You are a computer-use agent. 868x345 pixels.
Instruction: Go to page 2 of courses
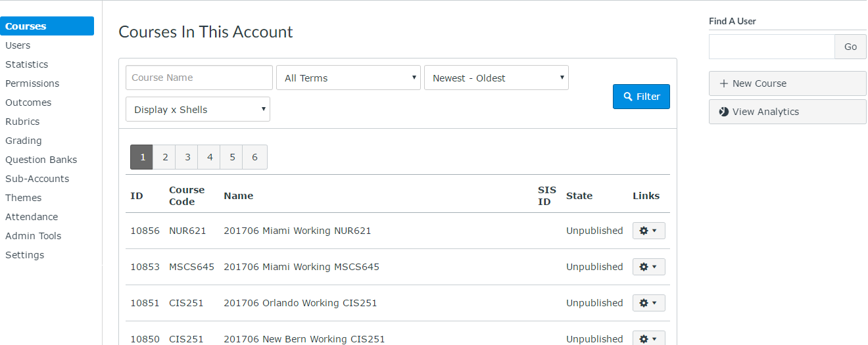pyautogui.click(x=165, y=157)
